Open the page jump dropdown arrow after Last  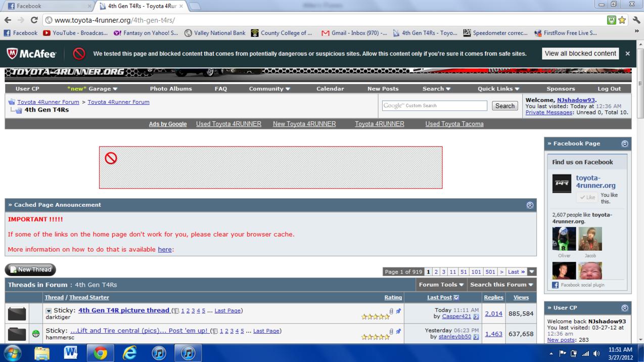pyautogui.click(x=532, y=272)
